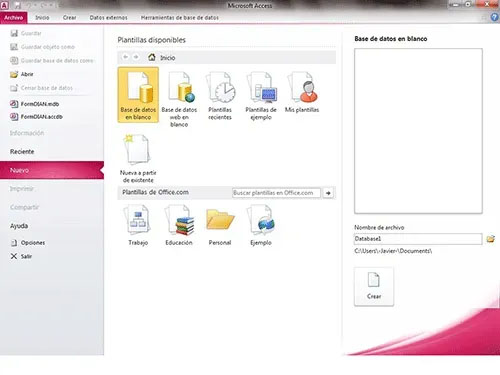Switch to the Inicio ribbon tab
Viewport: 500px width, 375px height.
pos(42,18)
